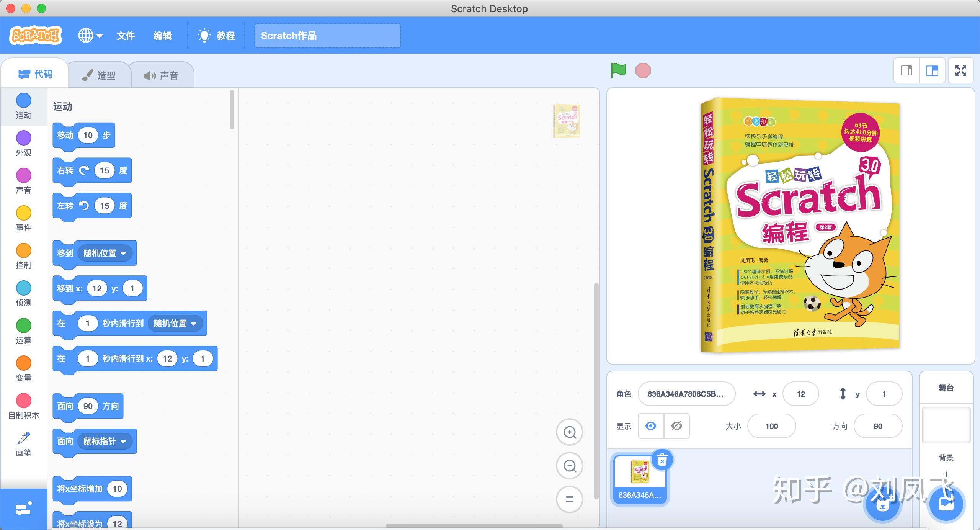Enter fullscreen stage mode
The image size is (980, 530).
pyautogui.click(x=960, y=70)
